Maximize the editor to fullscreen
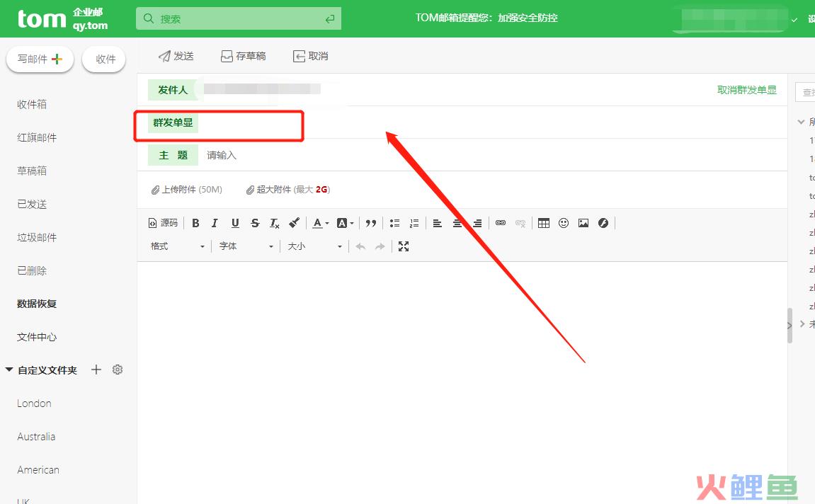The width and height of the screenshot is (815, 504). 404,246
